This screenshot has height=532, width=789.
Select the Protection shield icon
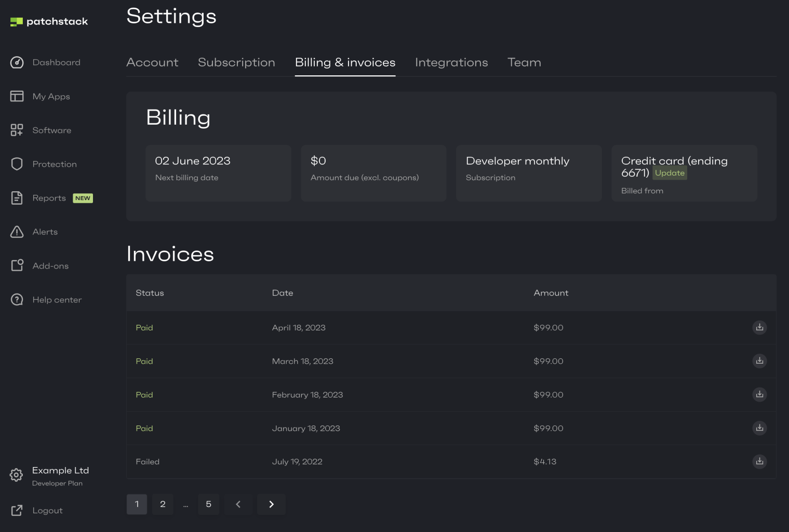[17, 164]
